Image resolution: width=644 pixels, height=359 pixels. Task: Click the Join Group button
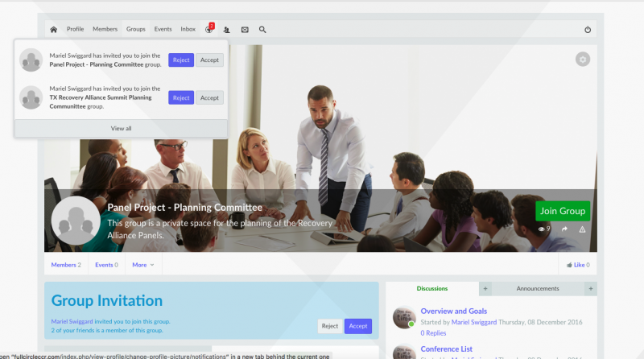tap(563, 211)
